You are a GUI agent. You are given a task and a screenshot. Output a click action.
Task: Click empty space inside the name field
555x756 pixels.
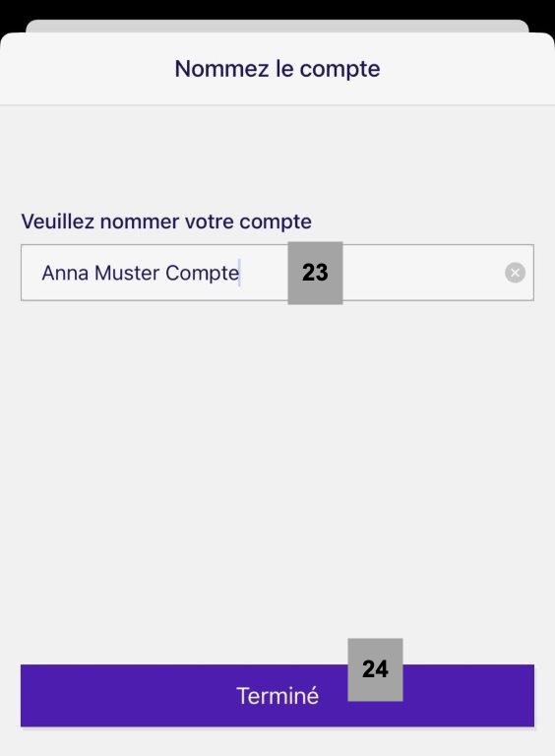point(424,273)
